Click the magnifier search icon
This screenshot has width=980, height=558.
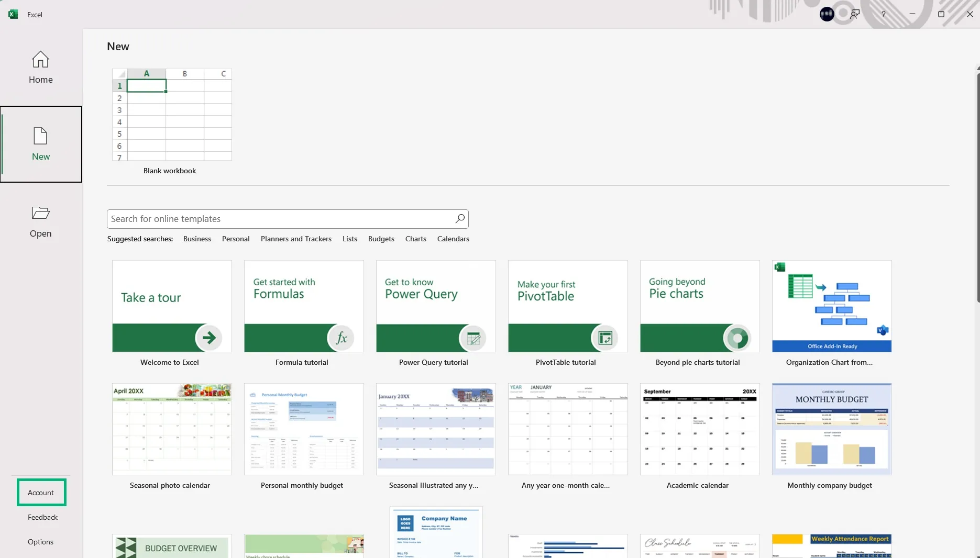pyautogui.click(x=460, y=219)
